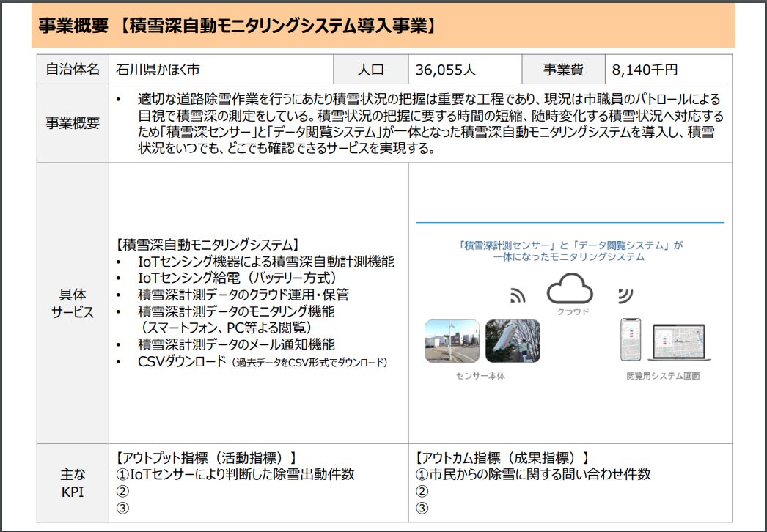Open the close-up sensor device photo
The height and width of the screenshot is (532, 767).
tap(513, 341)
